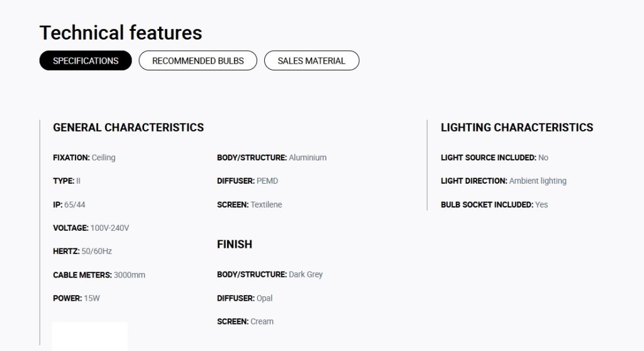Screen dimensions: 644x351
Task: Select the Body/Structure Aluminium entry
Action: coord(272,157)
